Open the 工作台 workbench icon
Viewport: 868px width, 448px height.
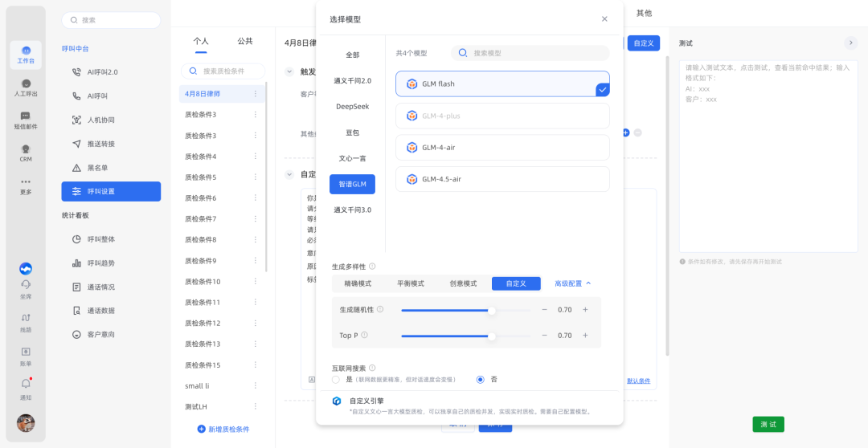26,55
